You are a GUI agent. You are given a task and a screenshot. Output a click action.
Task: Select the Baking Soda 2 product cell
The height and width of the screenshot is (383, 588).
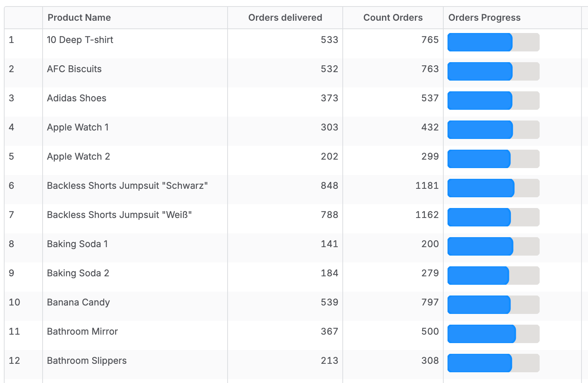pos(135,277)
